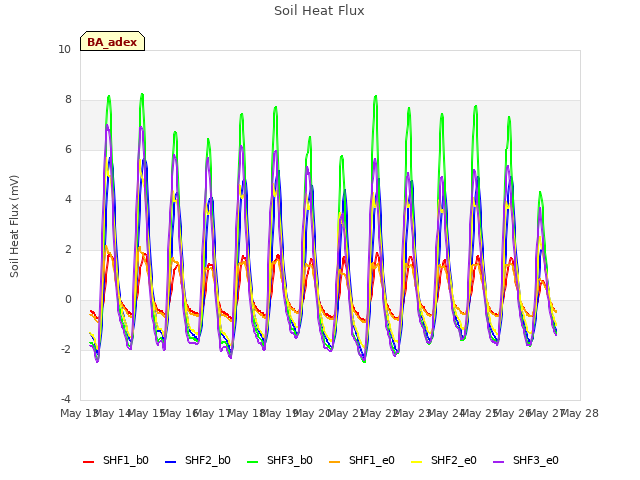Click the y-axis tick label 2
640x480 pixels.
pos(68,250)
